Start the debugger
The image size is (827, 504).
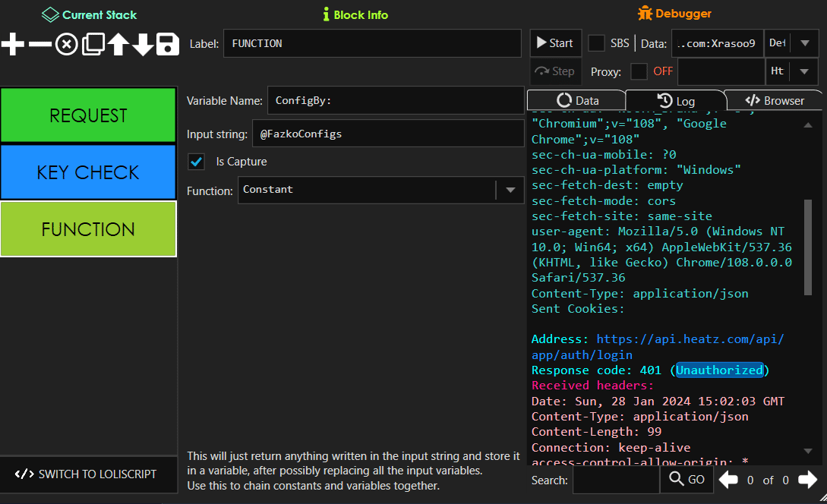(555, 43)
